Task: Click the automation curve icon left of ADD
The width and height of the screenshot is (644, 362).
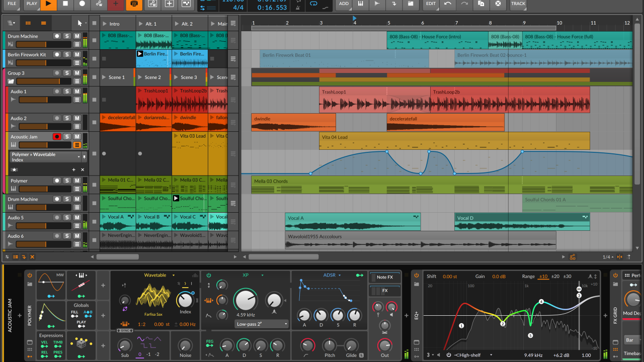Action: pyautogui.click(x=325, y=7)
